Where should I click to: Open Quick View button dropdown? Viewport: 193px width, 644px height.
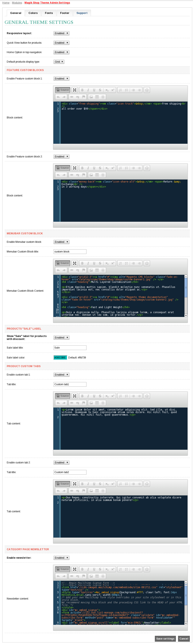point(61,43)
